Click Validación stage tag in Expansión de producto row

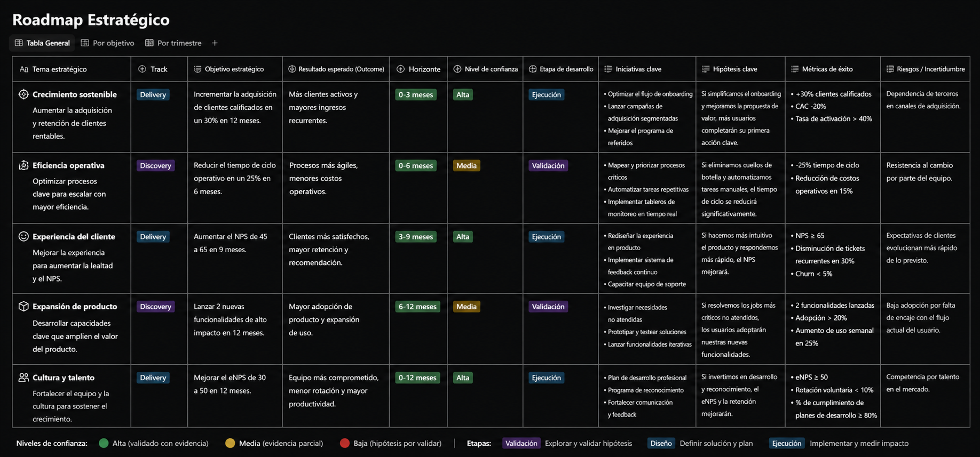[548, 307]
